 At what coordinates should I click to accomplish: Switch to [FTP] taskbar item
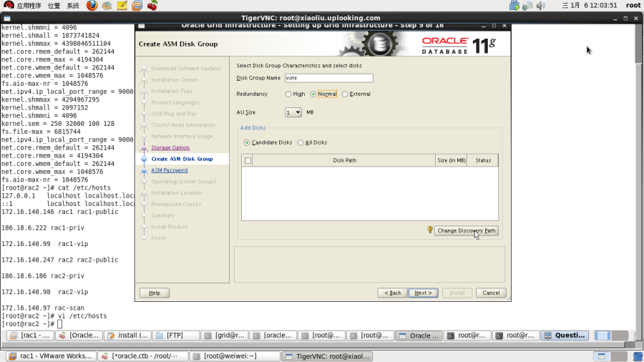coord(176,336)
